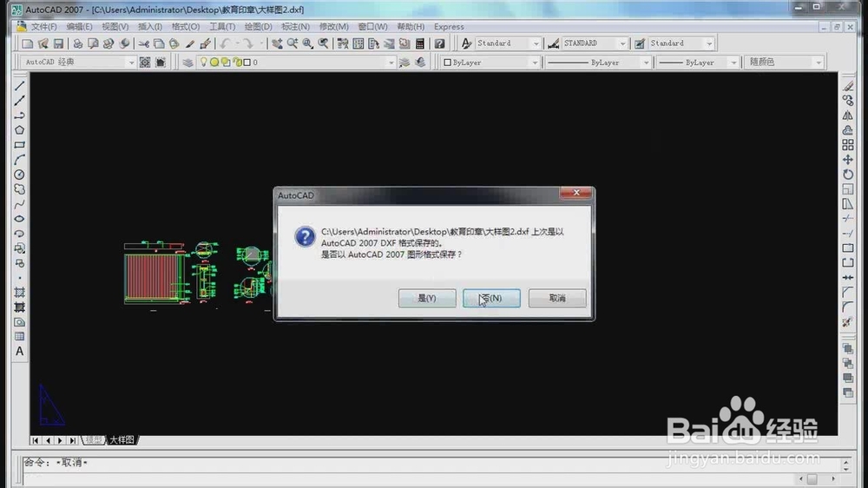Select the Table tool in Draw toolbar
The width and height of the screenshot is (868, 488).
19,337
